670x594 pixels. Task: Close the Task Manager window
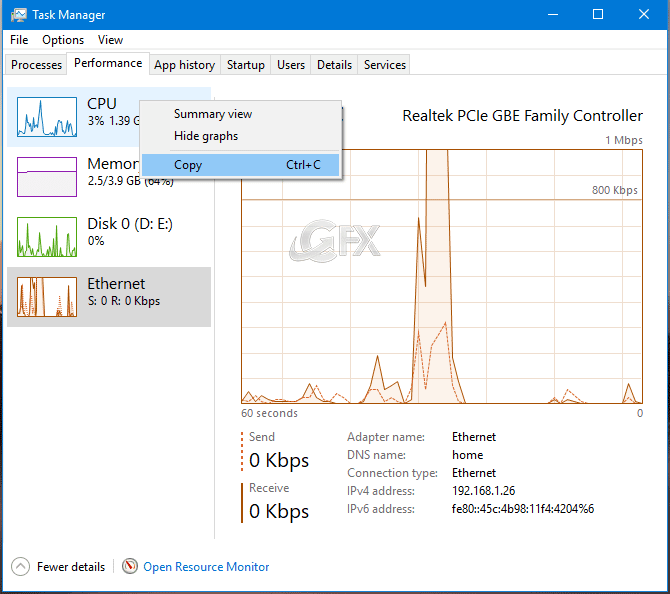click(x=644, y=15)
